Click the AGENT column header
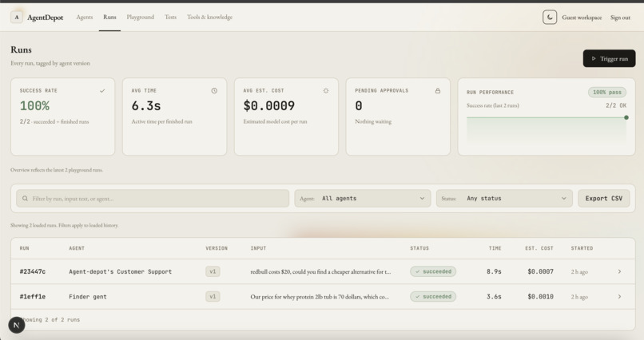Image resolution: width=644 pixels, height=340 pixels. [77, 248]
